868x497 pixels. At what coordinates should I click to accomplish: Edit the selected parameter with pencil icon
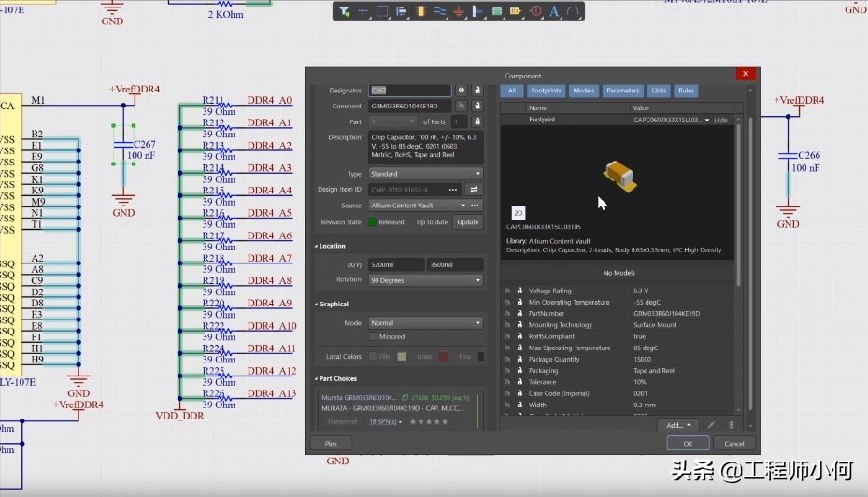click(711, 425)
